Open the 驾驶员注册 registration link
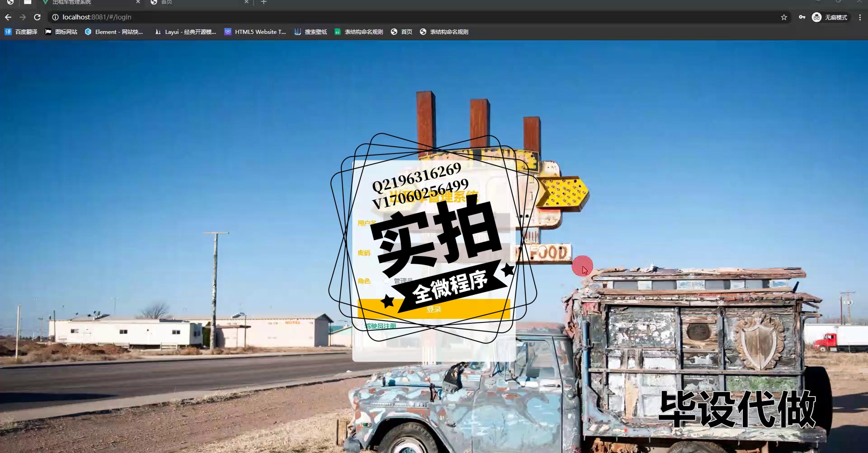 [380, 326]
